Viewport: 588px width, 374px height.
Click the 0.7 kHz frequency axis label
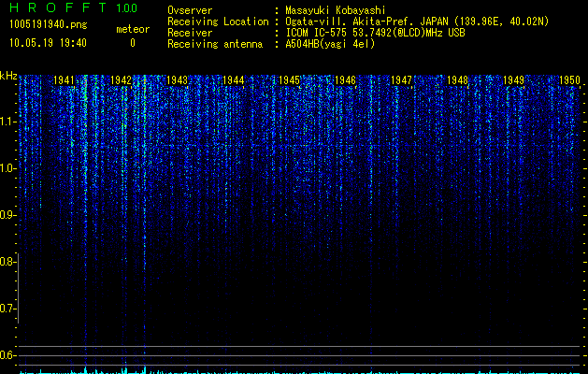click(7, 309)
